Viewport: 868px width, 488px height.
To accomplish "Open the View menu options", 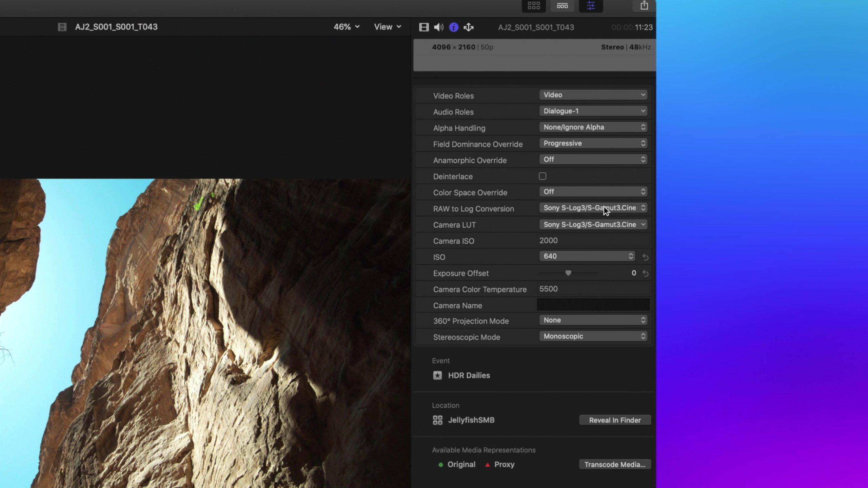I will tap(387, 27).
